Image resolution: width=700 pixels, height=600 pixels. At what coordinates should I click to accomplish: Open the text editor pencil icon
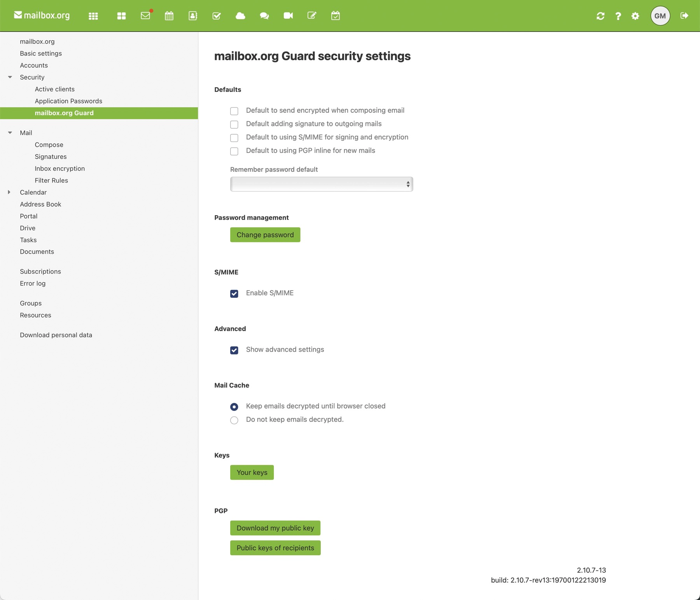[x=312, y=16]
